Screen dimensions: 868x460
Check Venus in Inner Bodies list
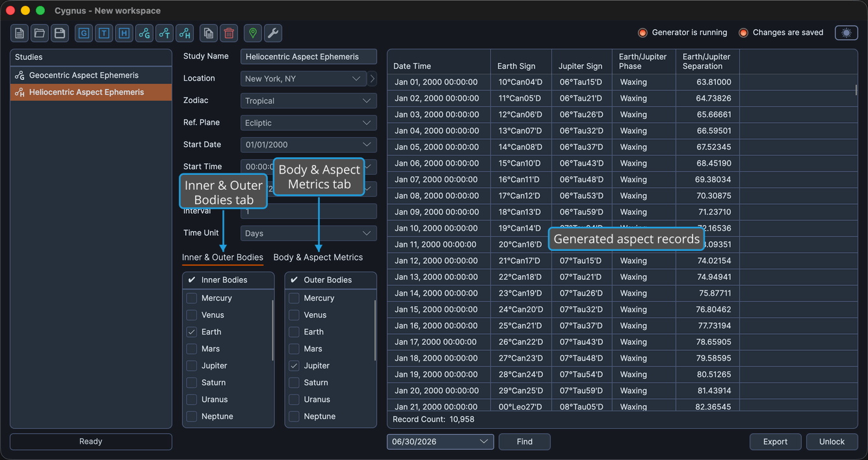(192, 315)
